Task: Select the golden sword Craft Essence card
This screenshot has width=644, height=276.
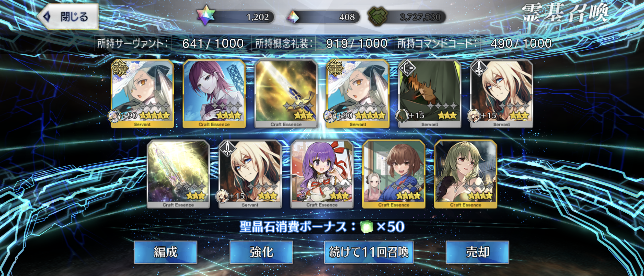Action: pos(286,94)
